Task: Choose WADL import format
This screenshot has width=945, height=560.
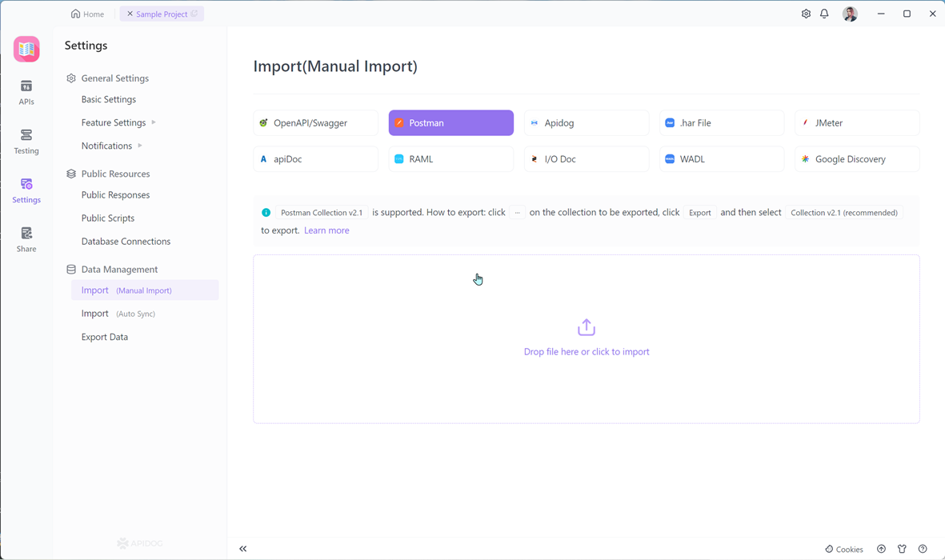Action: (722, 159)
